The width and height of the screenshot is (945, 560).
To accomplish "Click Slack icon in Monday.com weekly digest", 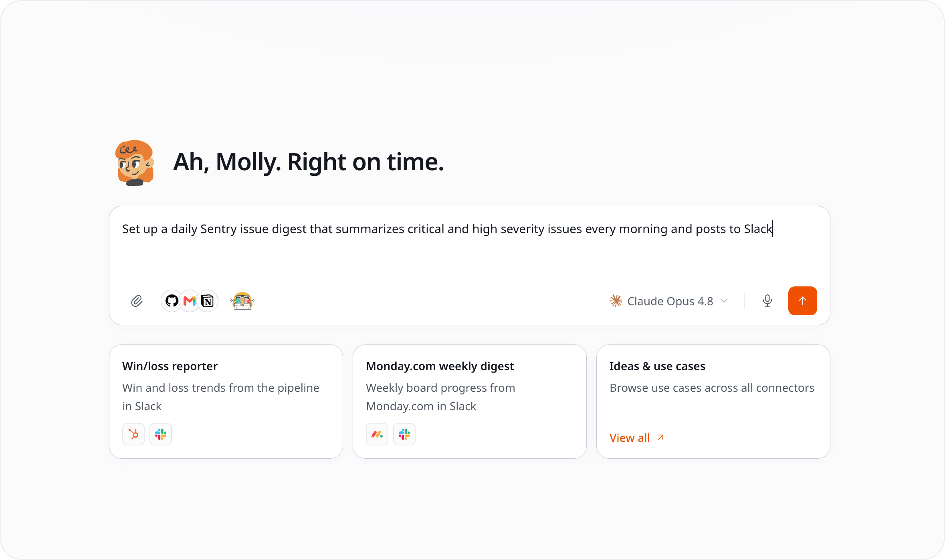I will tap(404, 434).
